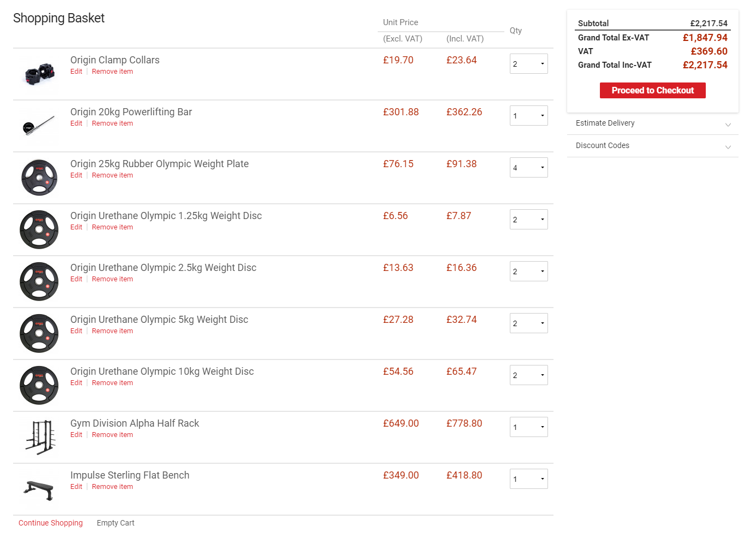Edit the Urethane 2.5kg Weight Disc item
This screenshot has width=756, height=537.
[76, 279]
